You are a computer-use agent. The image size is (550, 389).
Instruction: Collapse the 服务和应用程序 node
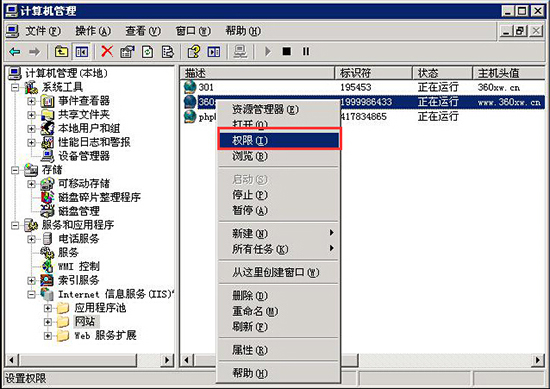click(x=15, y=225)
